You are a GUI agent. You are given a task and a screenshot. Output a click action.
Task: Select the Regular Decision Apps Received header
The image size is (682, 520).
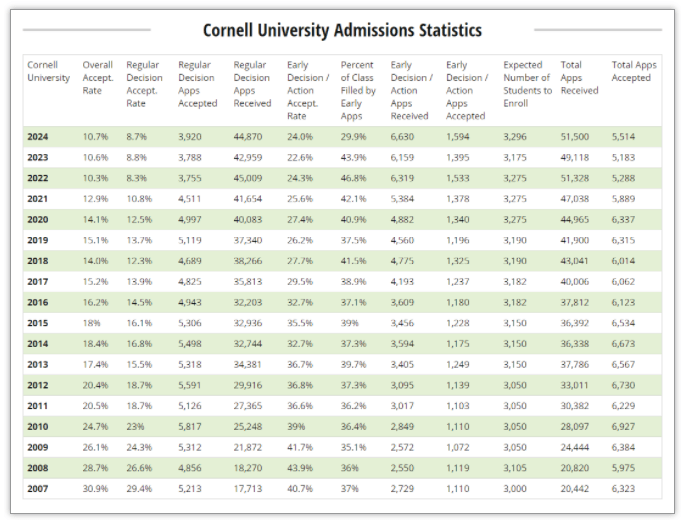click(251, 84)
